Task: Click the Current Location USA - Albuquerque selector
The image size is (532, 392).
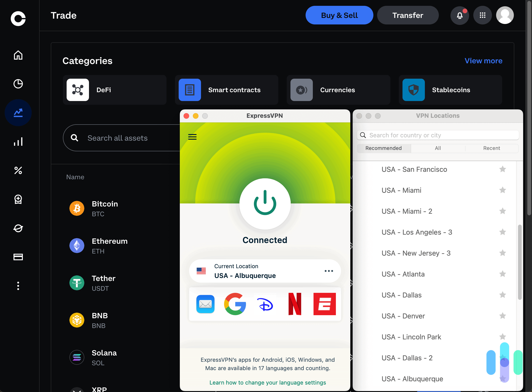Action: tap(265, 271)
